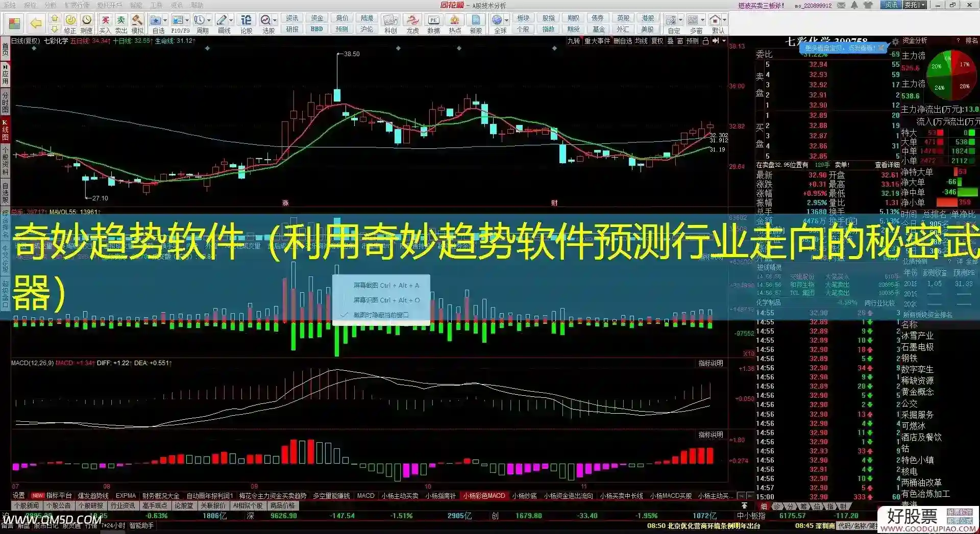Select the 石墨电极 sector row
The height and width of the screenshot is (534, 980).
pos(918,347)
